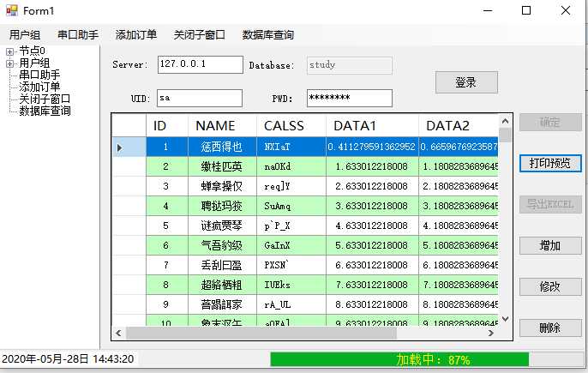Click the 删除 button

pyautogui.click(x=550, y=328)
